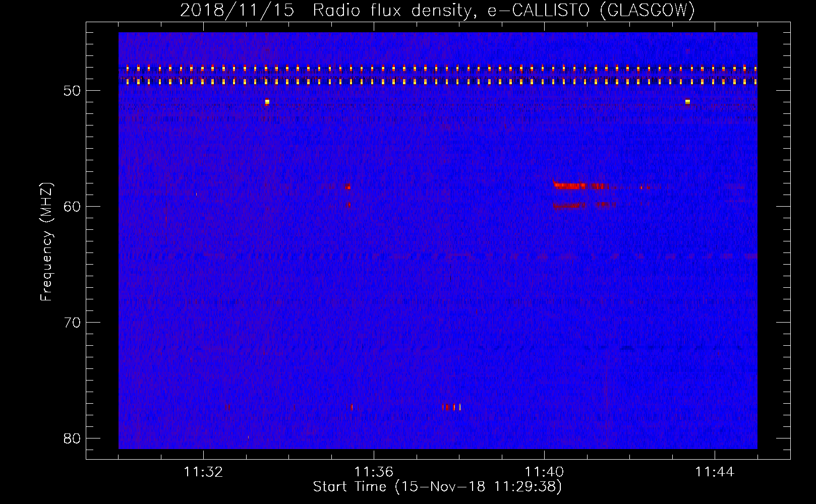Click the yellow spot at 51 MHz near 11:33

(x=267, y=102)
